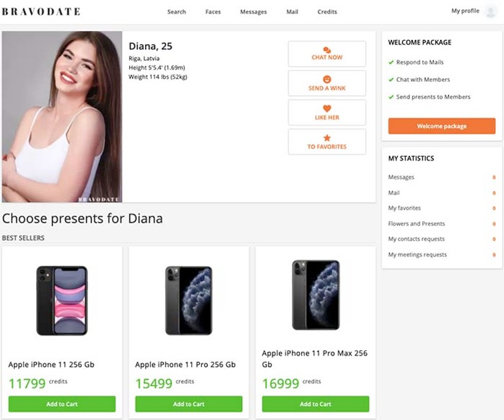This screenshot has height=420, width=504.
Task: Click the BravoDate logo
Action: [x=41, y=12]
